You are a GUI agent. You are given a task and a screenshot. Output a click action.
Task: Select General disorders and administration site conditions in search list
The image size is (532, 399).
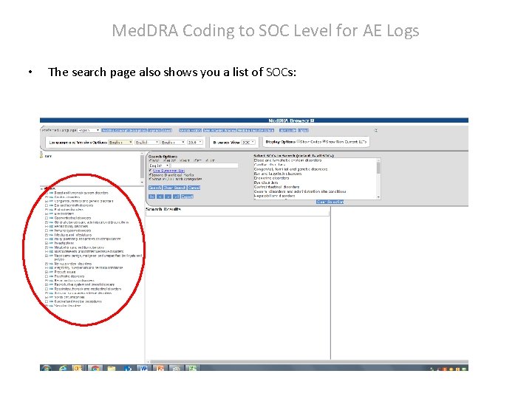pos(300,191)
